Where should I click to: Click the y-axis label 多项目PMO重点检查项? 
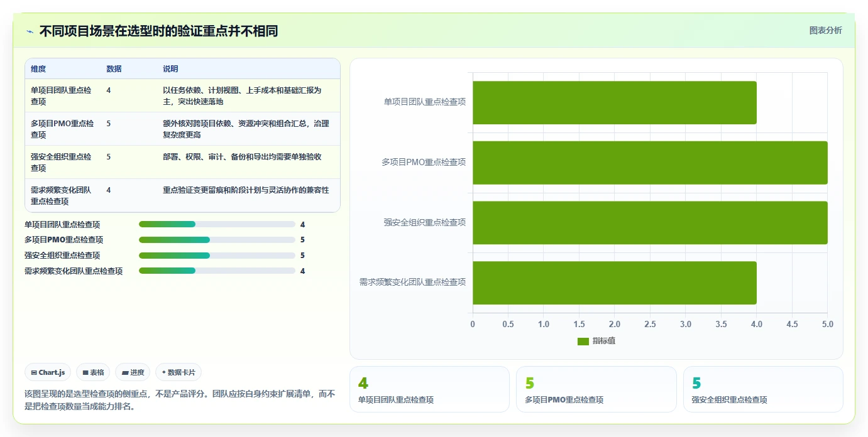point(424,163)
